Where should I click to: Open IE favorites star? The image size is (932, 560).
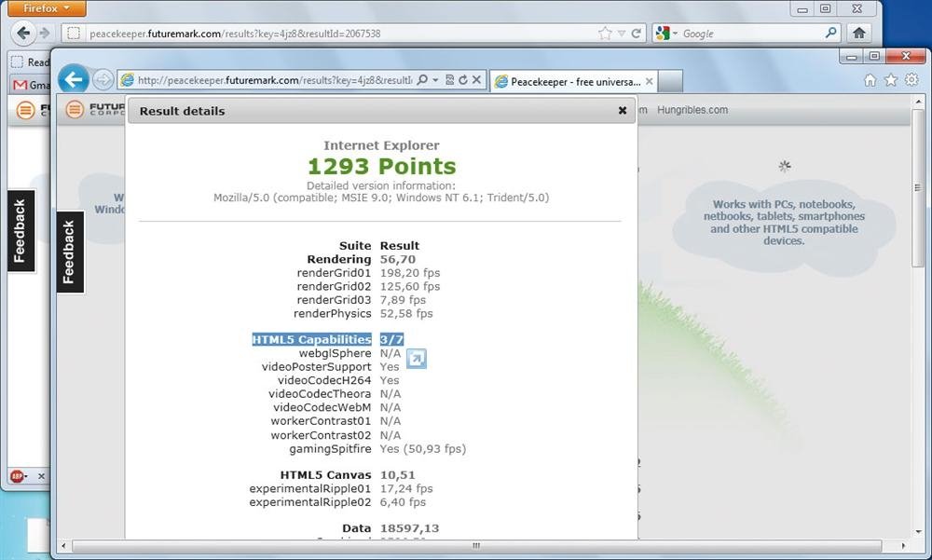(x=890, y=79)
